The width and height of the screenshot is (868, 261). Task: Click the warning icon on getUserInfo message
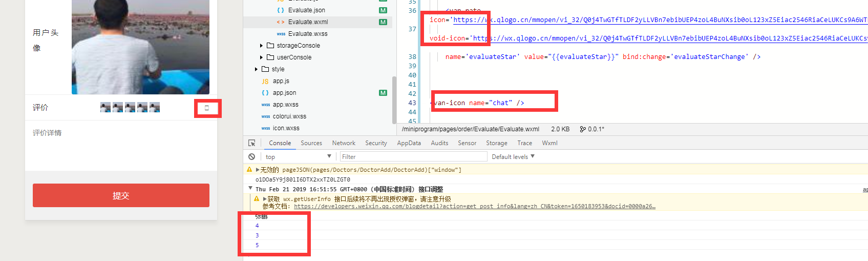(x=257, y=198)
